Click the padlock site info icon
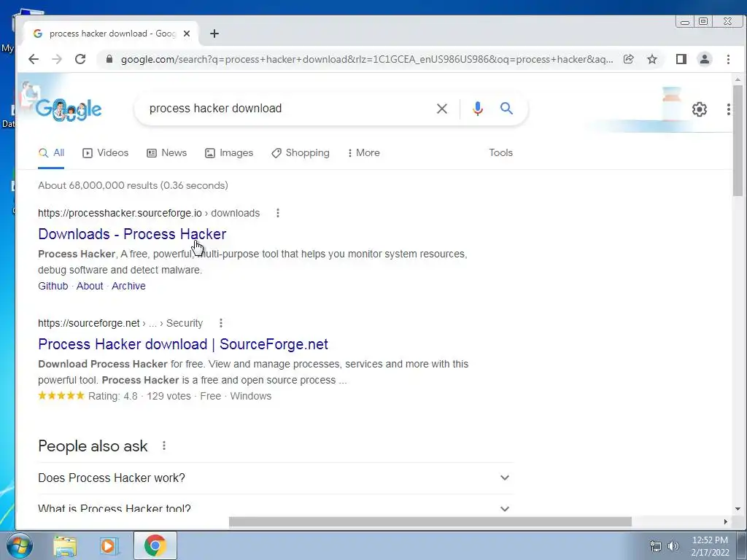Image resolution: width=747 pixels, height=560 pixels. tap(109, 59)
